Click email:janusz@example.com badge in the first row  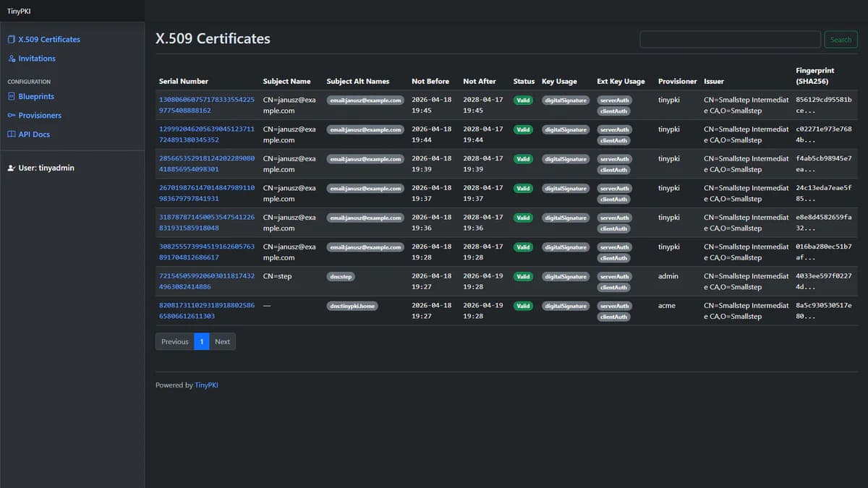point(365,100)
